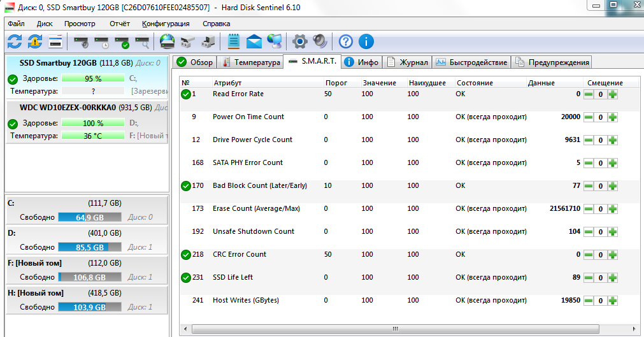The image size is (644, 337).
Task: Select WDC WD10EZEX disk in the list
Action: click(68, 108)
